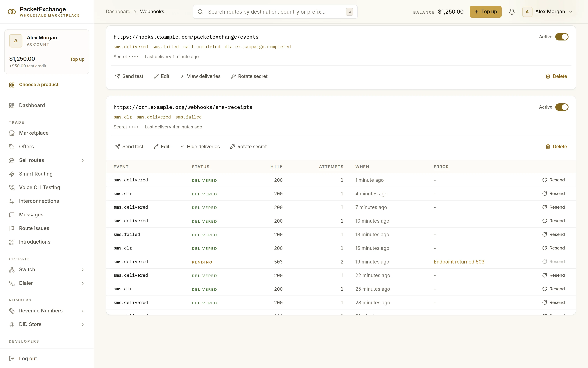Rotate secret for crm.example.org webhook
The height and width of the screenshot is (368, 588).
[x=248, y=146]
